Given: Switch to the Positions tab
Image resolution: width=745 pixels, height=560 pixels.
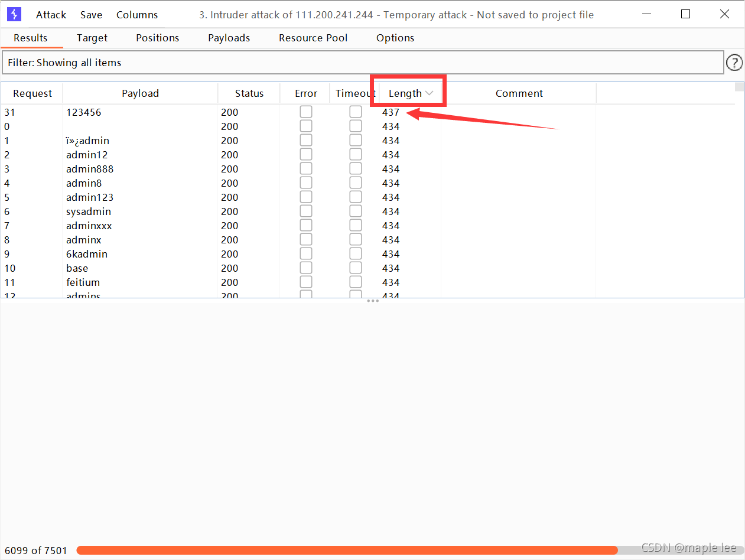Looking at the screenshot, I should click(157, 38).
